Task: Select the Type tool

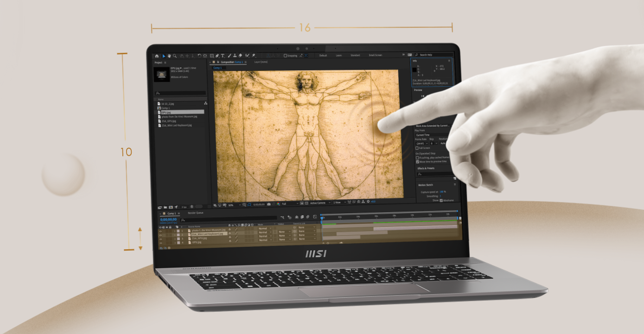Action: point(223,56)
